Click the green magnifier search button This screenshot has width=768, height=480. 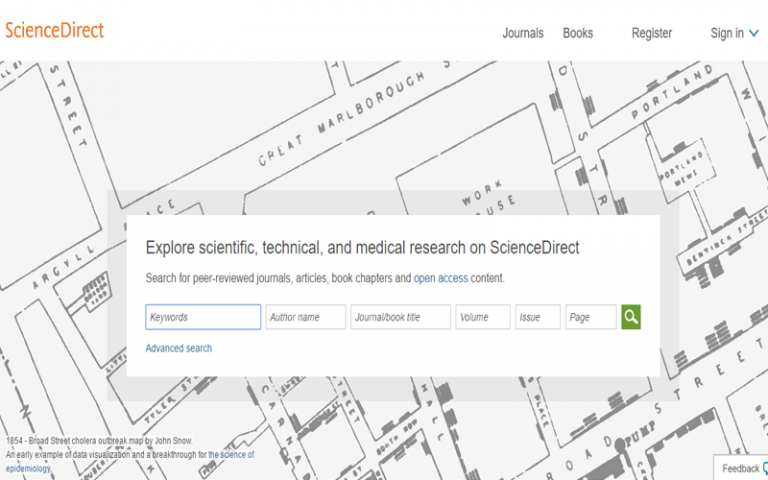tap(630, 317)
